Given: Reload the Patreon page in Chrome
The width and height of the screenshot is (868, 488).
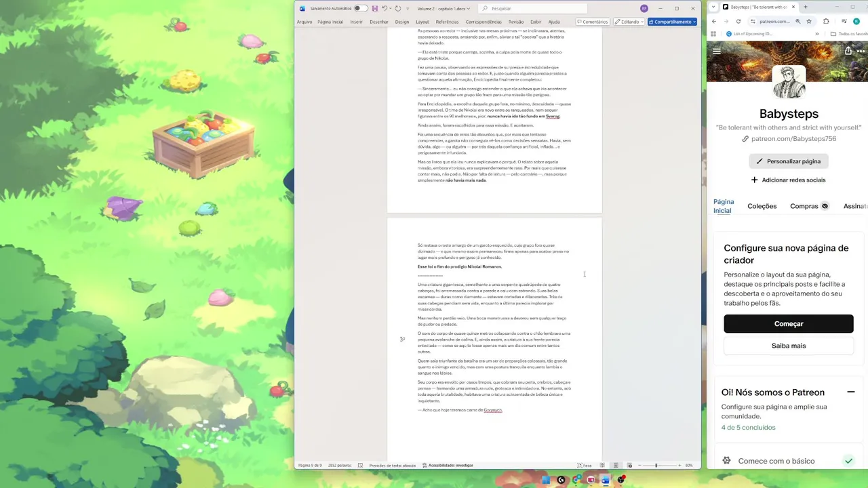Looking at the screenshot, I should [738, 21].
